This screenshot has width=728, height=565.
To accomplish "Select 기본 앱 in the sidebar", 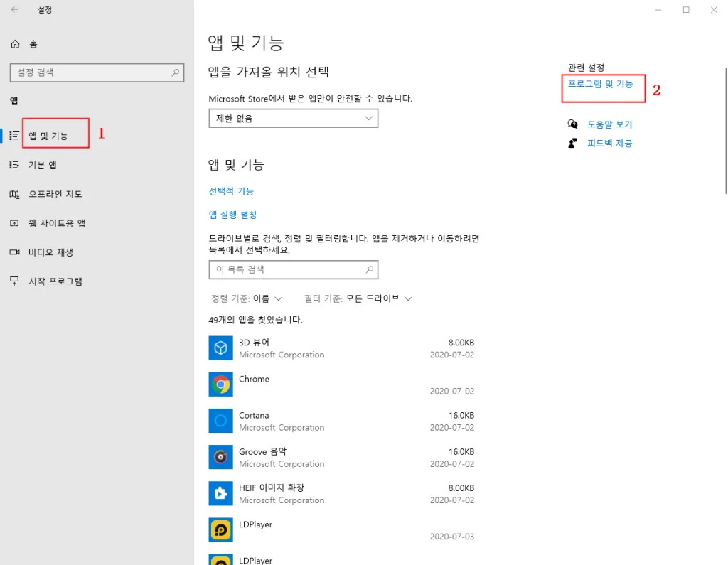I will pos(43,165).
